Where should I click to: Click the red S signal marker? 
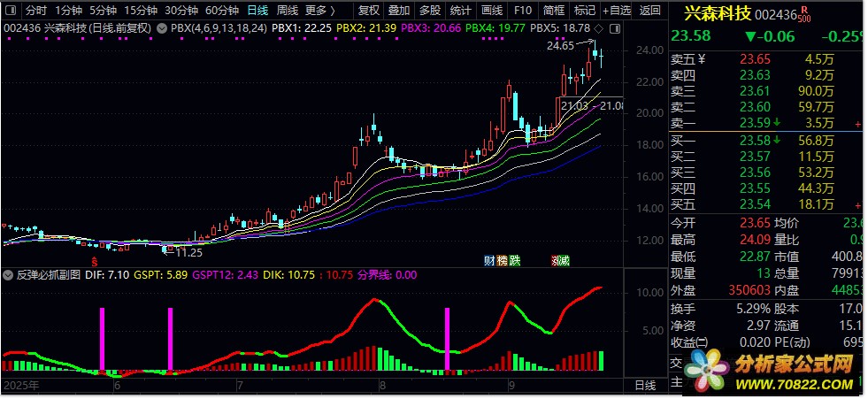point(95,261)
